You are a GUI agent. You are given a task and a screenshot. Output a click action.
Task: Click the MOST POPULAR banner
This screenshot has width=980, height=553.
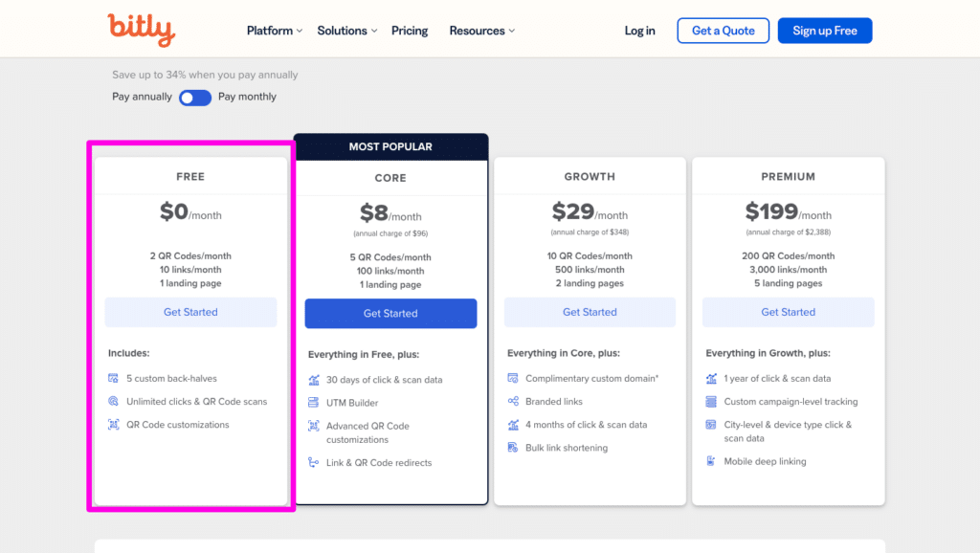coord(390,146)
